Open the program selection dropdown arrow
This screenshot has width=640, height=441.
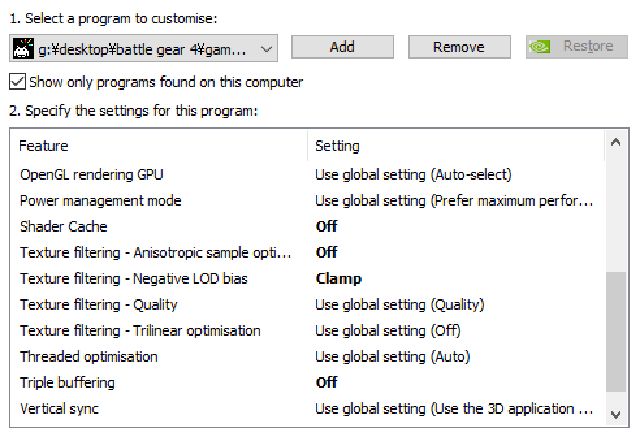(266, 49)
